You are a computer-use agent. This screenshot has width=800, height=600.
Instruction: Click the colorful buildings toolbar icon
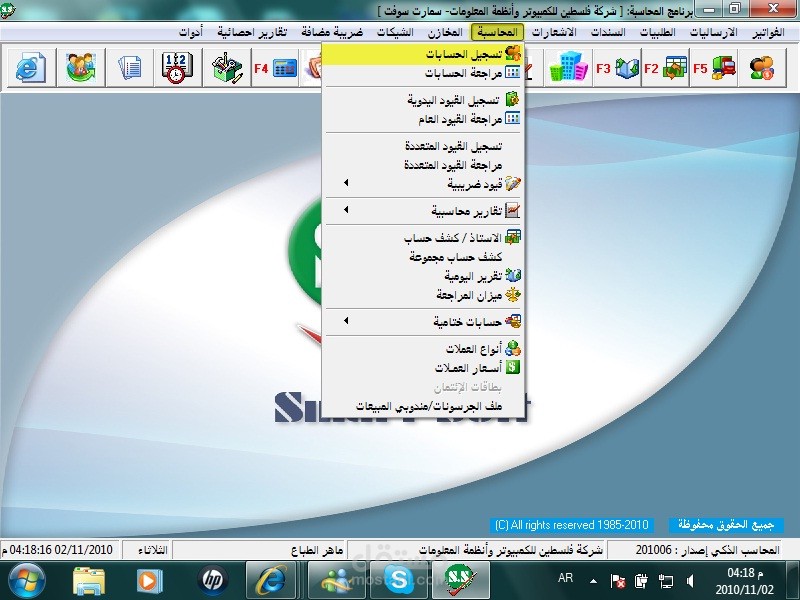[x=568, y=67]
